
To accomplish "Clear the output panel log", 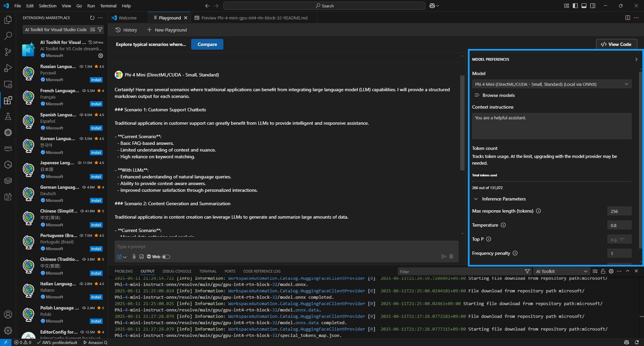I will click(x=595, y=271).
